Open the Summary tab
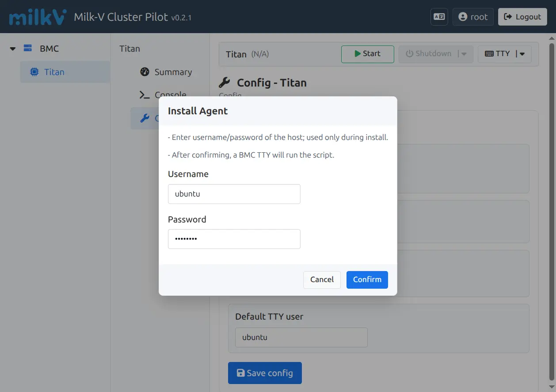This screenshot has width=556, height=392. [173, 72]
